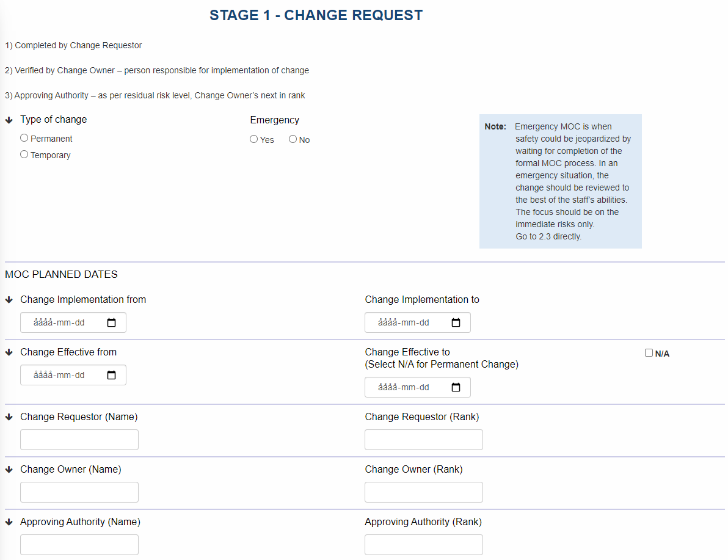Select the Permanent change type radio
This screenshot has height=560, width=728.
coord(24,138)
